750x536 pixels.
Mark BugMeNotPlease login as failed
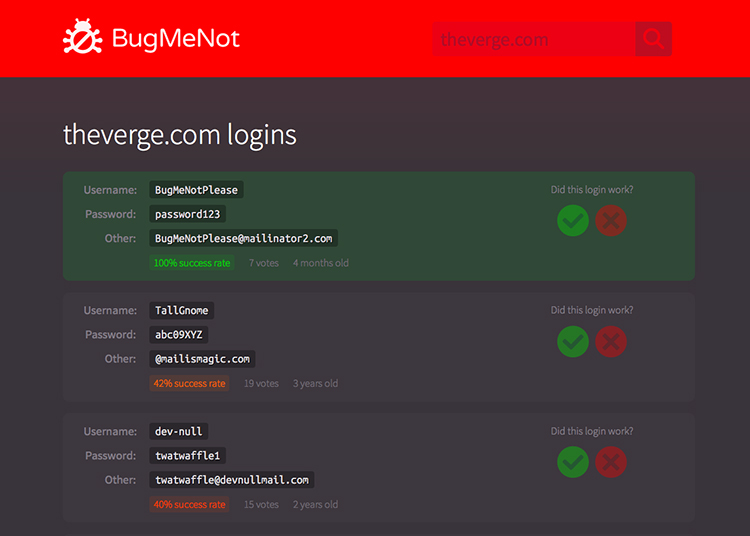(611, 221)
